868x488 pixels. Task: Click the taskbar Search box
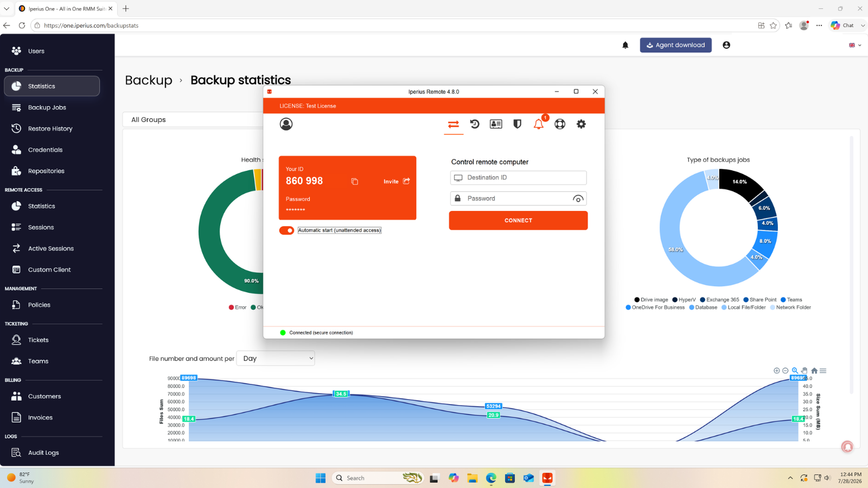pyautogui.click(x=377, y=478)
